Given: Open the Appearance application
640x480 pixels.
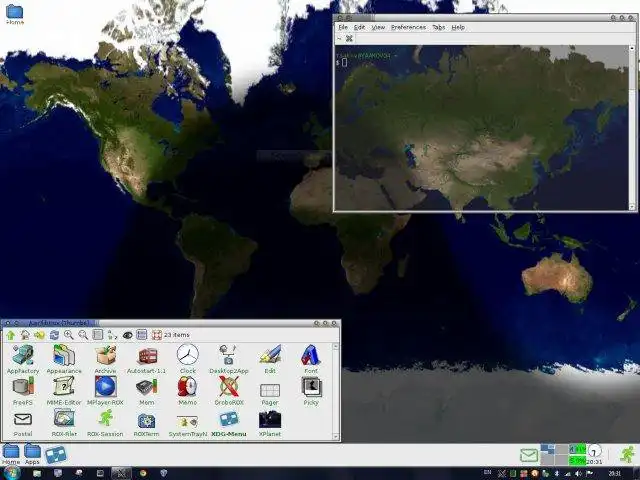Looking at the screenshot, I should 64,359.
